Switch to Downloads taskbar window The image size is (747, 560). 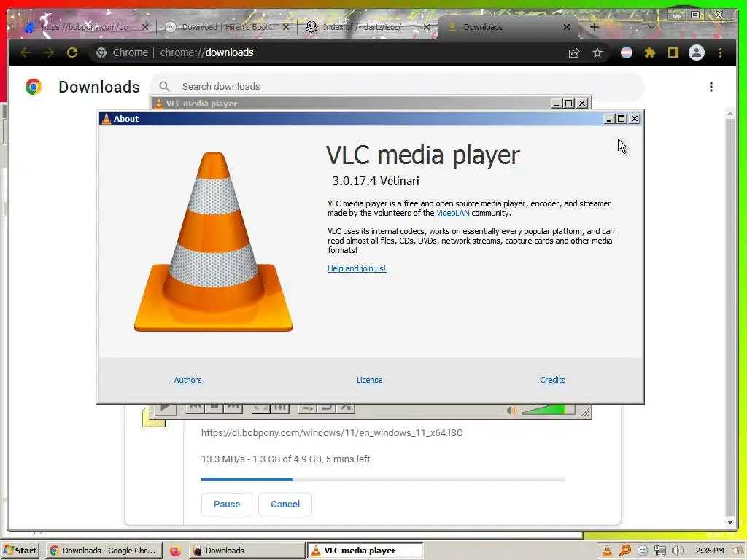coord(247,550)
